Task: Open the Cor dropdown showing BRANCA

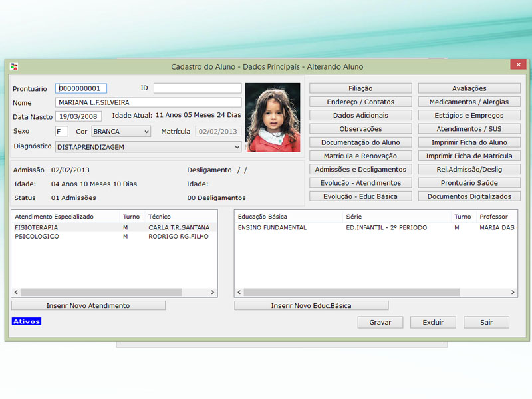Action: click(121, 132)
